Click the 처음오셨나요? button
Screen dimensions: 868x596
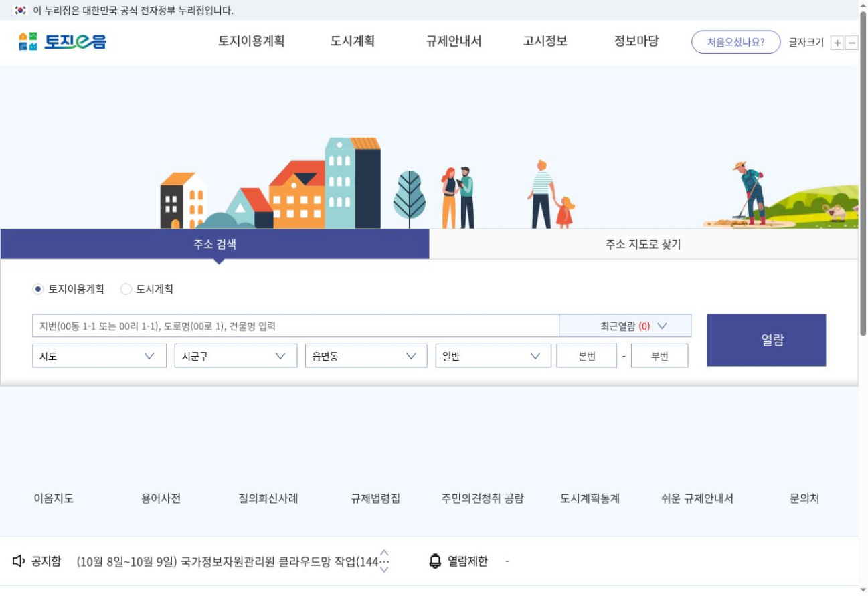[x=736, y=42]
